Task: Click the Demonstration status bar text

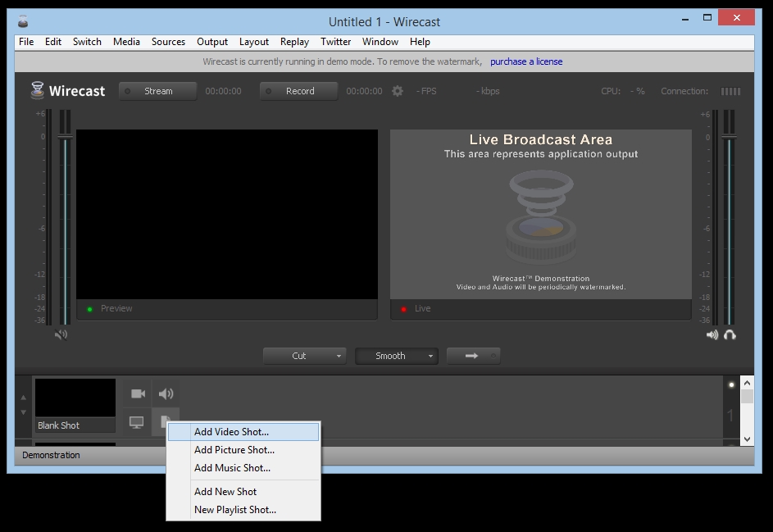Action: coord(51,455)
